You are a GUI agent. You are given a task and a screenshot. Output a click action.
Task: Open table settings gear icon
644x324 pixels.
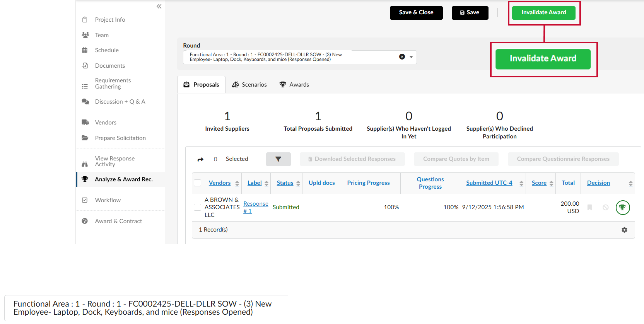click(624, 230)
